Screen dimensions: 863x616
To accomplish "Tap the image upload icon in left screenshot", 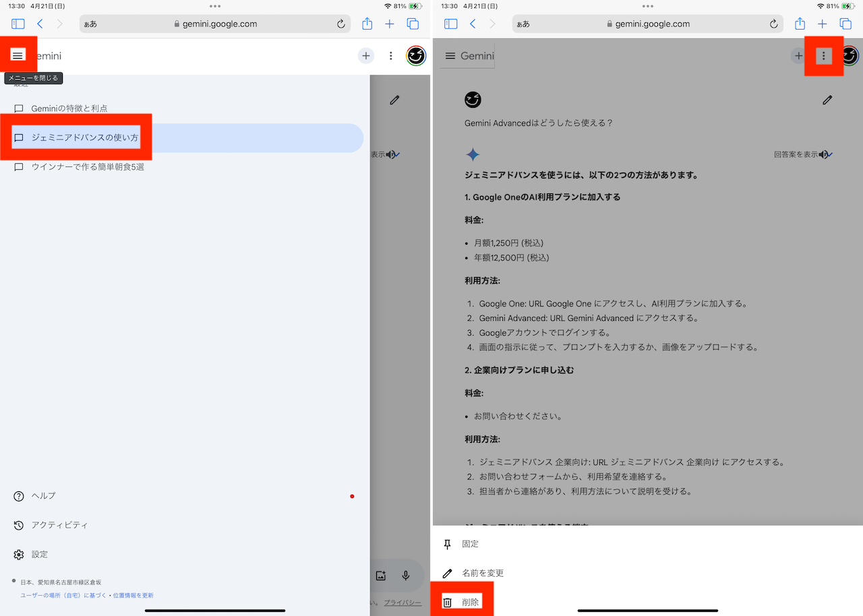I will 381,576.
